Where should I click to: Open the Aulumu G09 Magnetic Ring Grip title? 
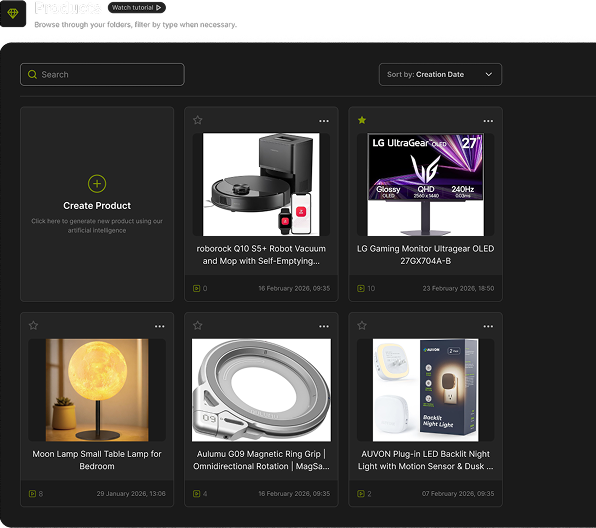click(261, 460)
